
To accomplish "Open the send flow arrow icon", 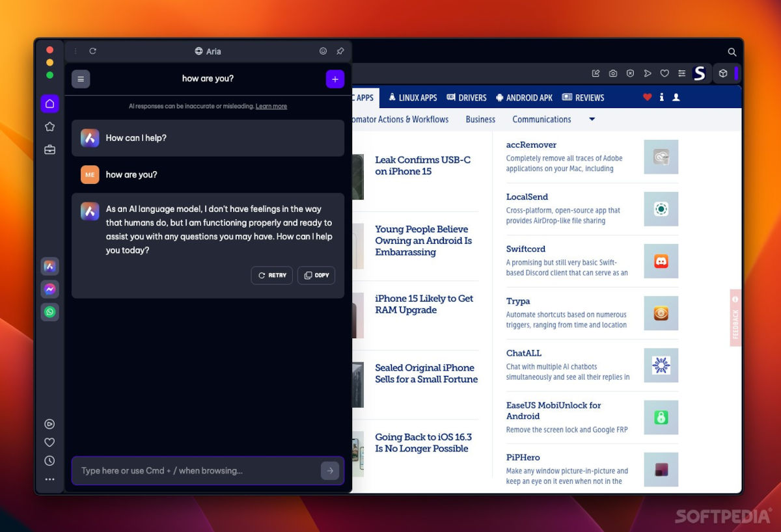I will tap(648, 73).
